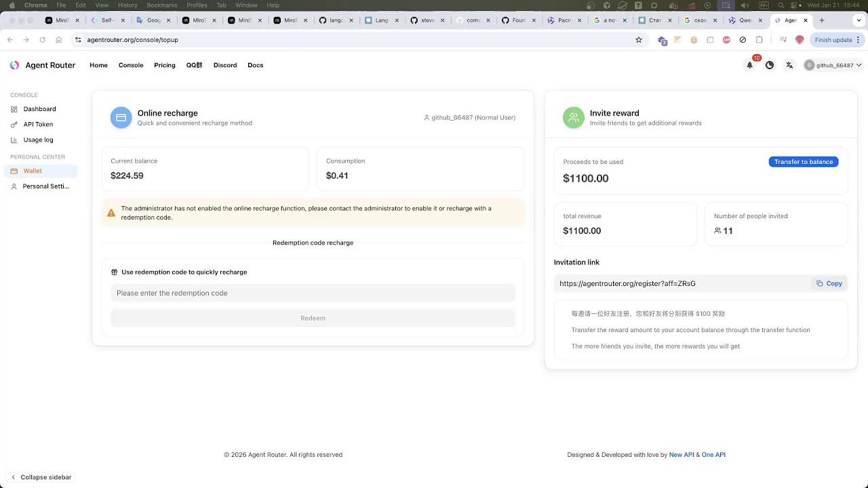The width and height of the screenshot is (868, 488).
Task: Open the QQ群 nav item
Action: click(x=195, y=65)
